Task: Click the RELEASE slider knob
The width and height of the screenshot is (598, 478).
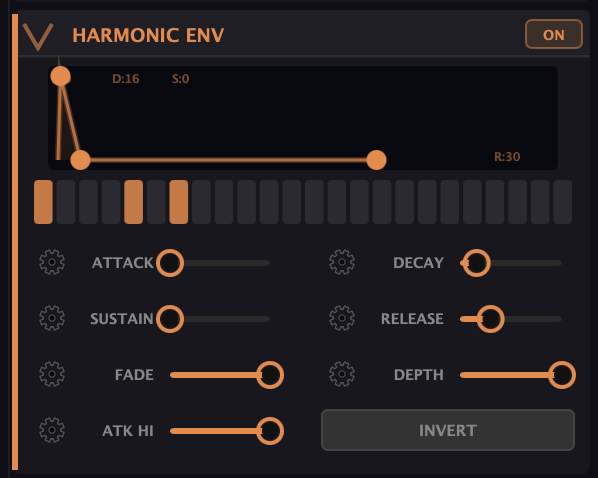Action: point(490,319)
